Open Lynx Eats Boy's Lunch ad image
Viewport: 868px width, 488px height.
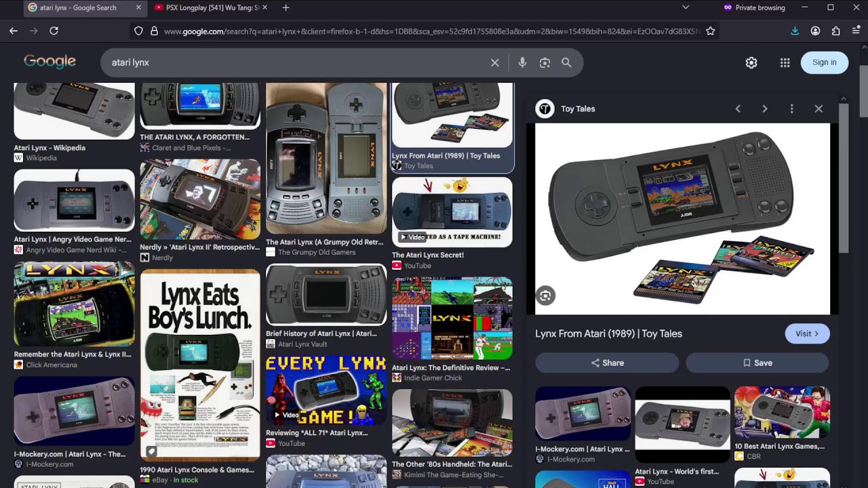tap(200, 365)
